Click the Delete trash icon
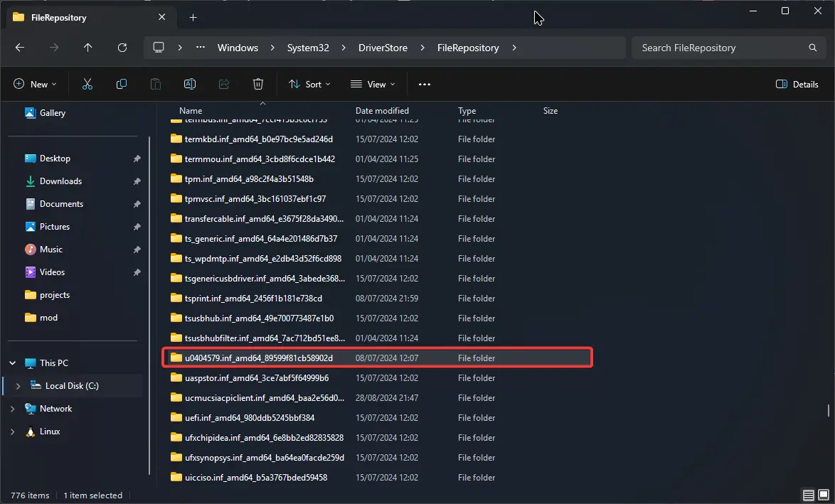835x504 pixels. [257, 84]
